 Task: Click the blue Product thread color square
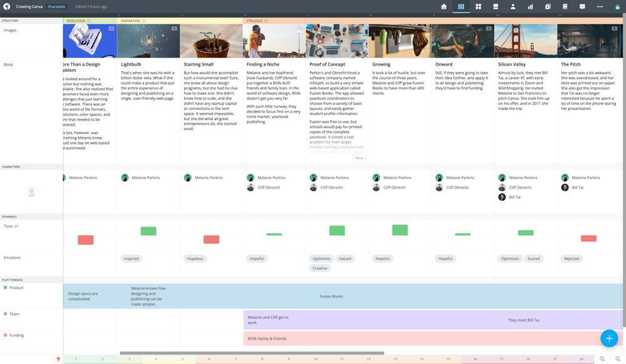5,288
